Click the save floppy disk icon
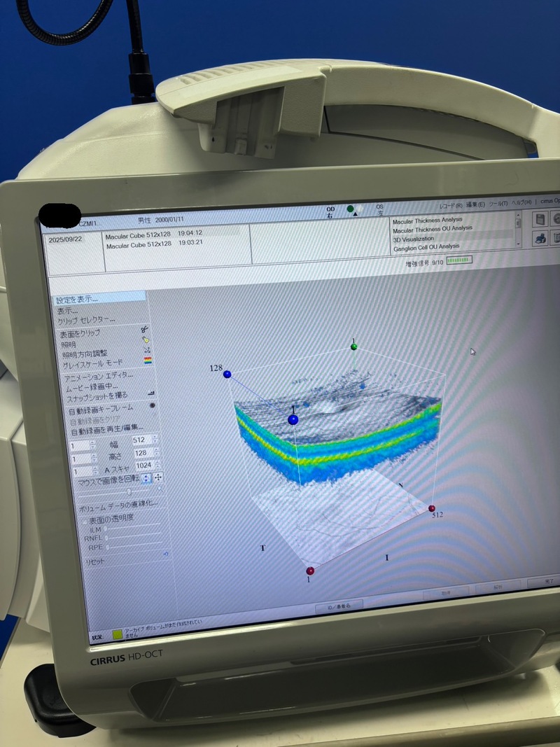Screen dimensions: 560x747 540,219
